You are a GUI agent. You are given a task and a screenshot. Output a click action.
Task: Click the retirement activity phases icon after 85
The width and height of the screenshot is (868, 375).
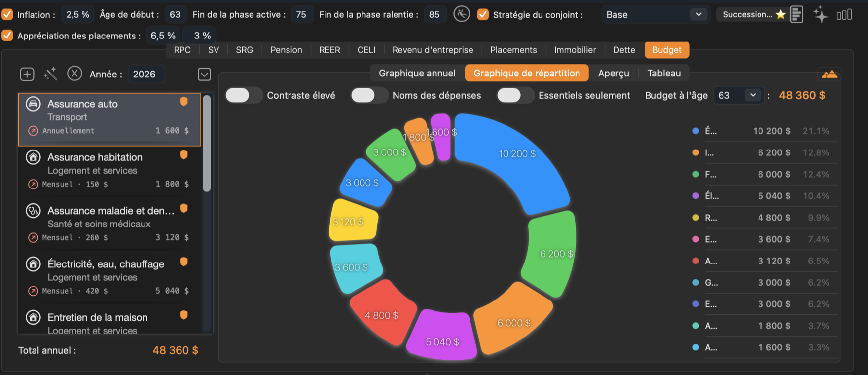[x=462, y=14]
